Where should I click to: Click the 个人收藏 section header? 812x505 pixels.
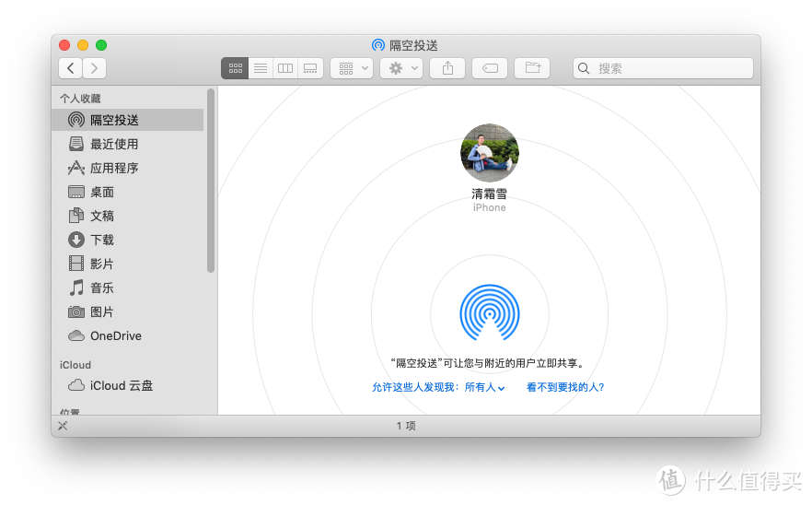(x=80, y=99)
